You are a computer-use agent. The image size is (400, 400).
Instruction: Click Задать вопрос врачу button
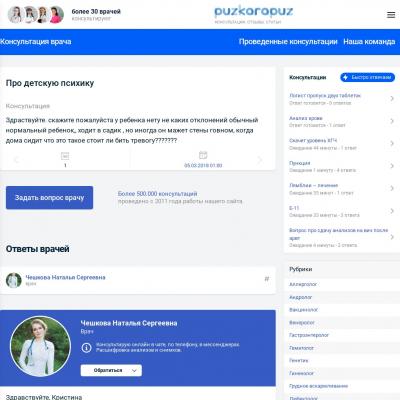point(49,198)
